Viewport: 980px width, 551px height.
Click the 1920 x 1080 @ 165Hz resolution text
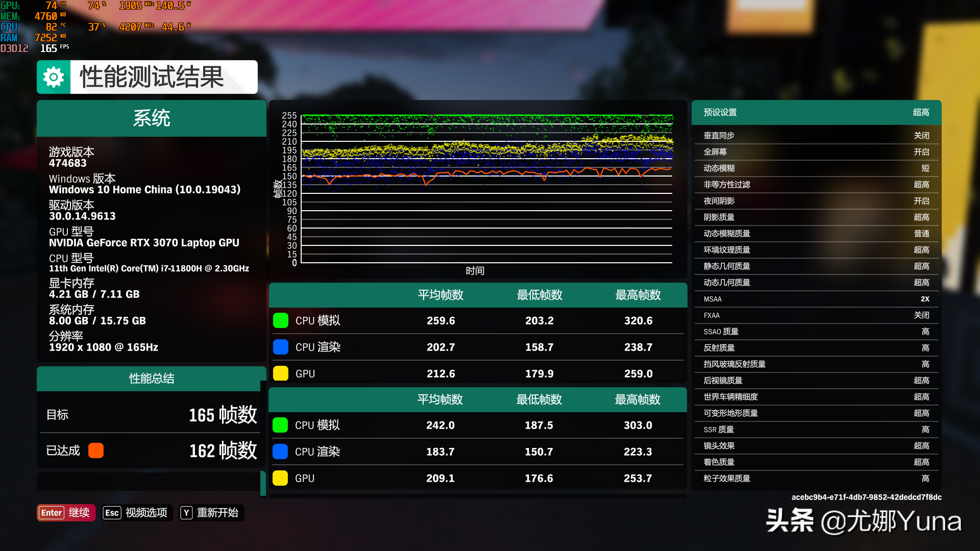pyautogui.click(x=104, y=347)
